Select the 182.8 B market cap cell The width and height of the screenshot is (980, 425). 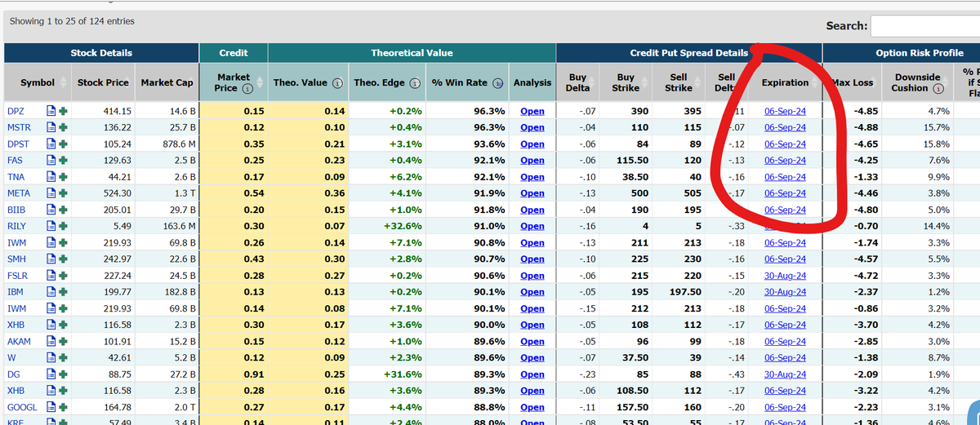(x=167, y=292)
